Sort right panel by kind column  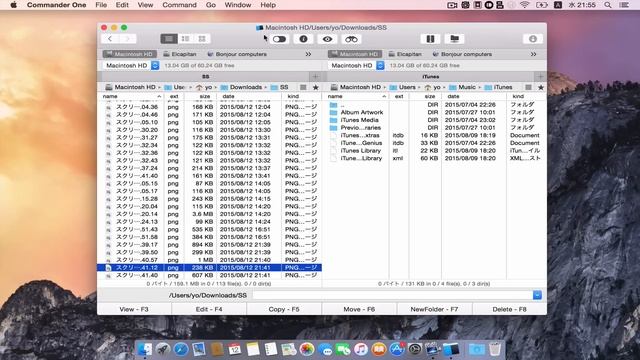(526, 96)
